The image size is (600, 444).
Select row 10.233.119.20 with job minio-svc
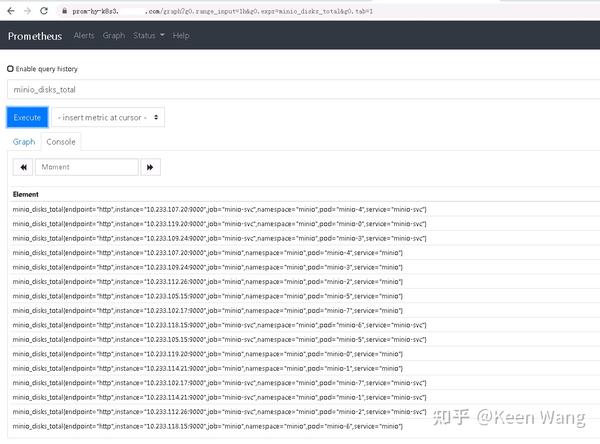click(x=306, y=224)
